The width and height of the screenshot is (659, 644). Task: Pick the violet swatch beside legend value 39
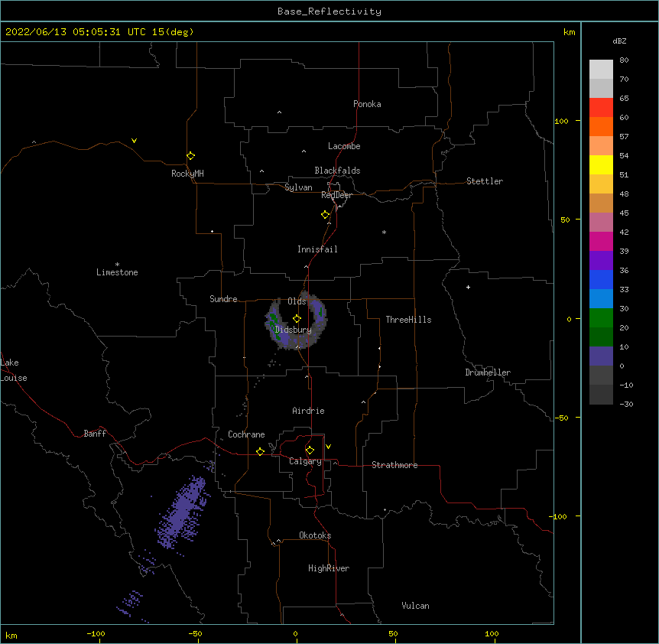tap(601, 261)
